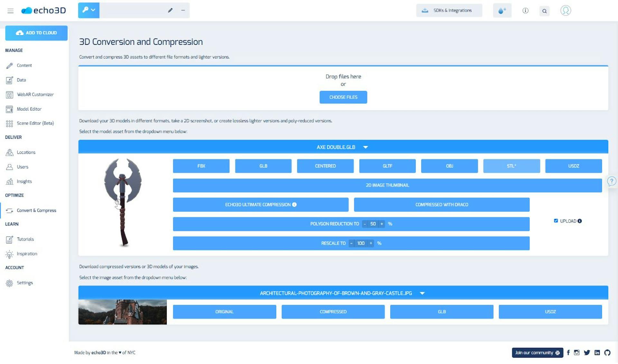Open the Inspiration section
The image size is (618, 364).
click(27, 254)
